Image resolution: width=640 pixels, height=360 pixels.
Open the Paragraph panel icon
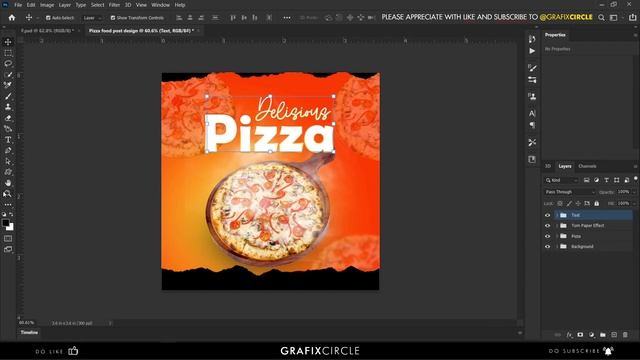(x=532, y=125)
